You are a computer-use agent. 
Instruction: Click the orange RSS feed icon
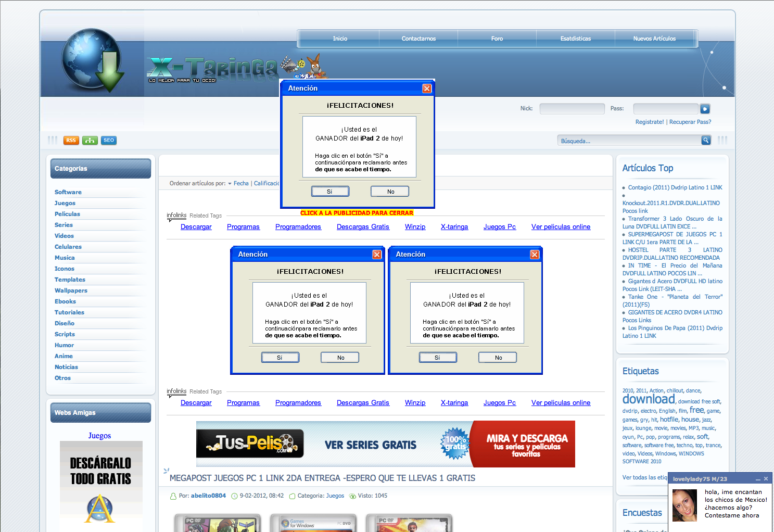pyautogui.click(x=71, y=141)
